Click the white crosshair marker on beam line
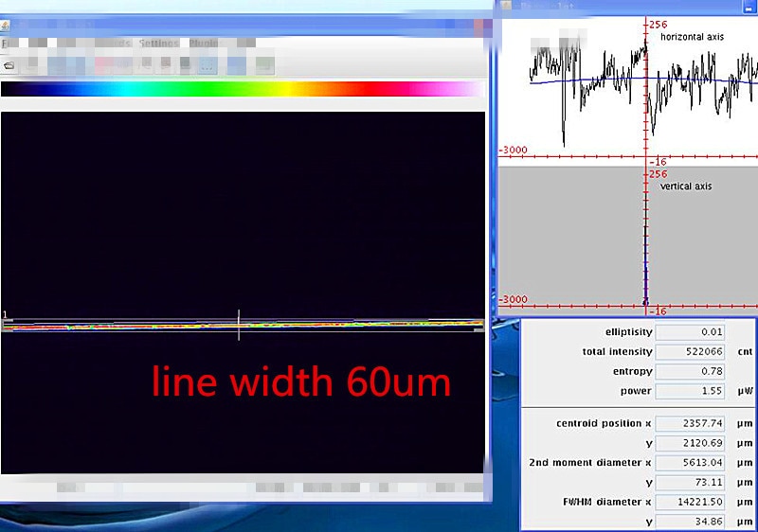Image resolution: width=758 pixels, height=532 pixels. (x=239, y=325)
